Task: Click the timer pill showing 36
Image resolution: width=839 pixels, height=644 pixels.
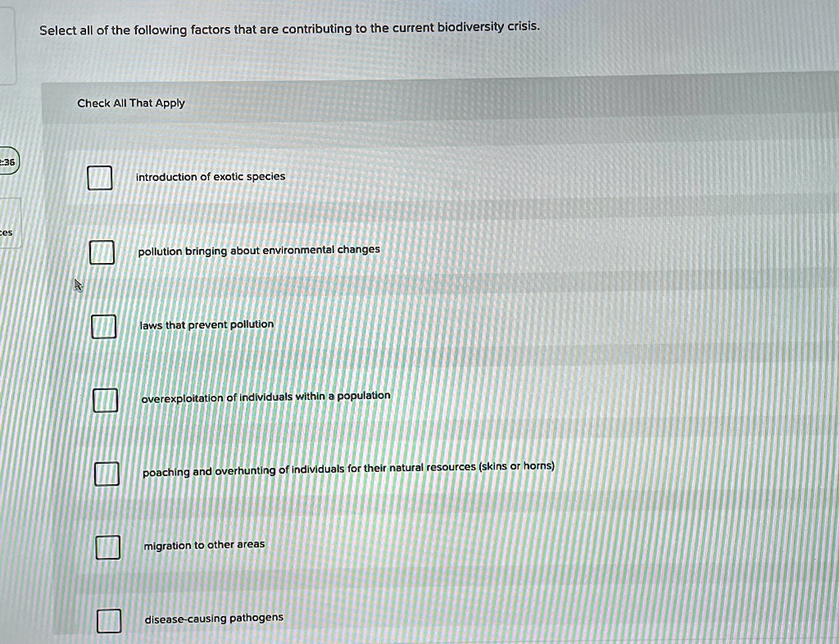Action: (x=8, y=161)
